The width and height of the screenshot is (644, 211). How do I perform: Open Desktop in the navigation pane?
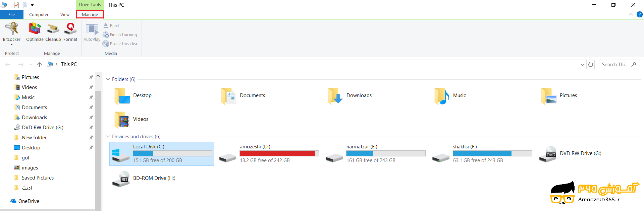31,148
